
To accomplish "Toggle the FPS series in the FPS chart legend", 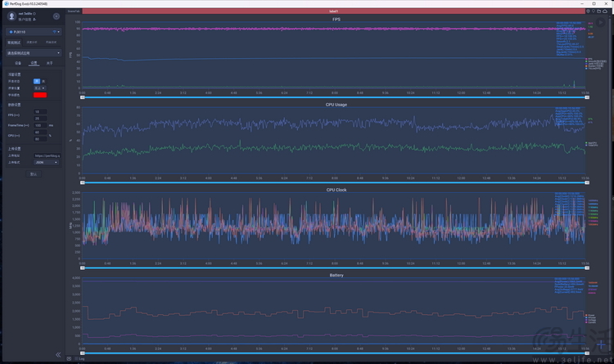I will [x=589, y=59].
